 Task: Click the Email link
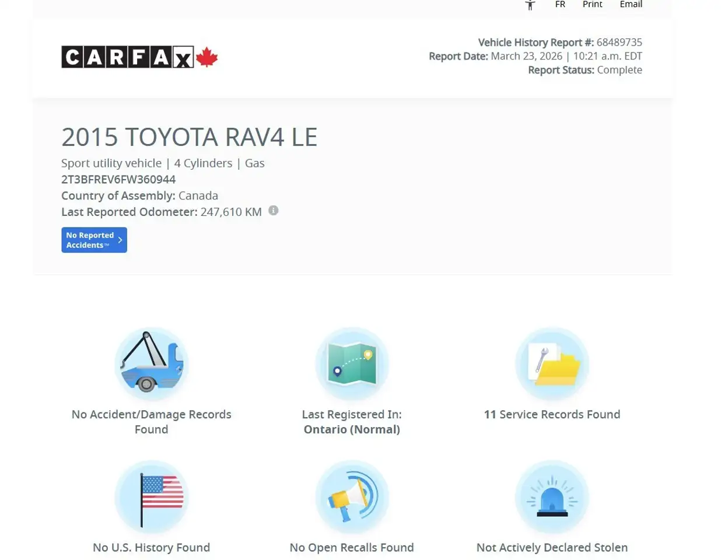631,4
